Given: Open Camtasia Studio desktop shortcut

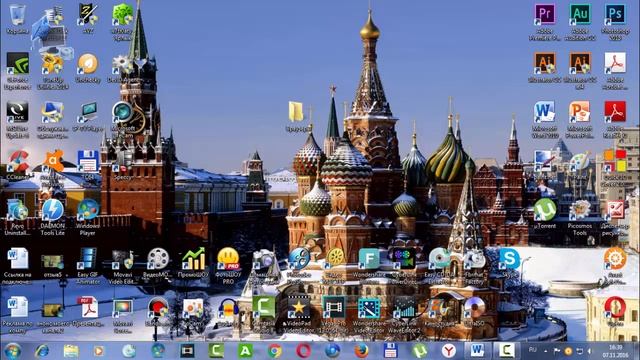Looking at the screenshot, I should [263, 313].
